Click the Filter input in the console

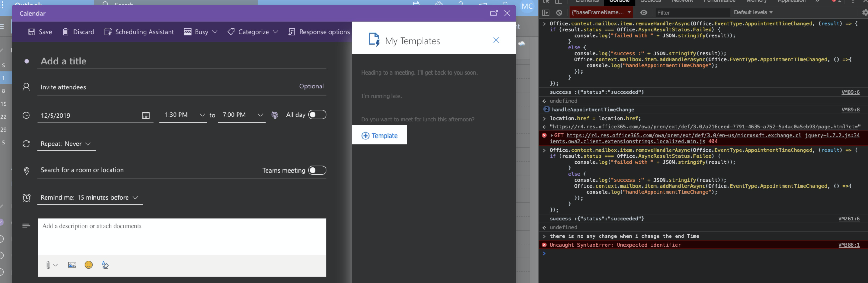tap(691, 12)
